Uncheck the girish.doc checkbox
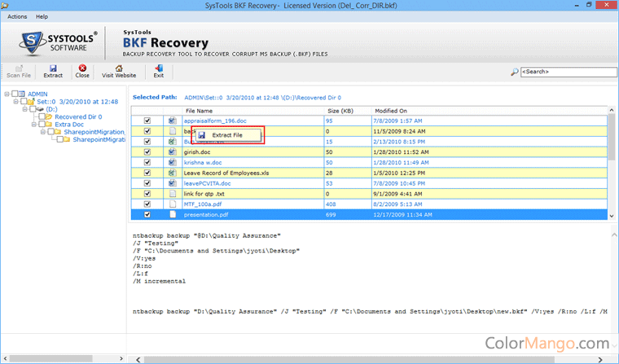619x364 pixels. pos(147,151)
